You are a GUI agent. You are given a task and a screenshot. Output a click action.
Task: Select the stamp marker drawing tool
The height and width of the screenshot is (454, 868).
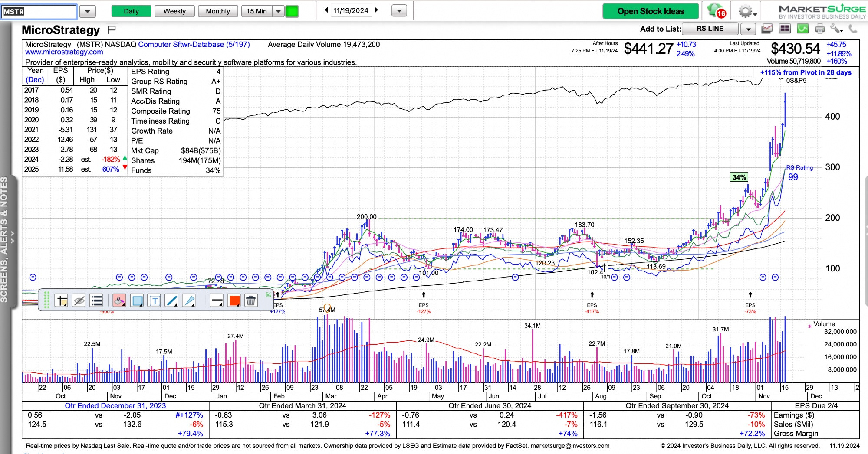119,300
